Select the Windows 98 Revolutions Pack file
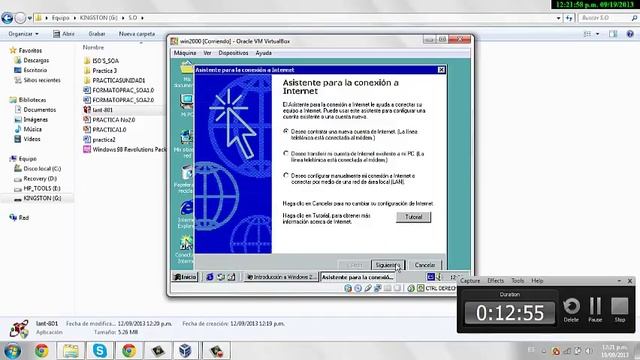 124,149
